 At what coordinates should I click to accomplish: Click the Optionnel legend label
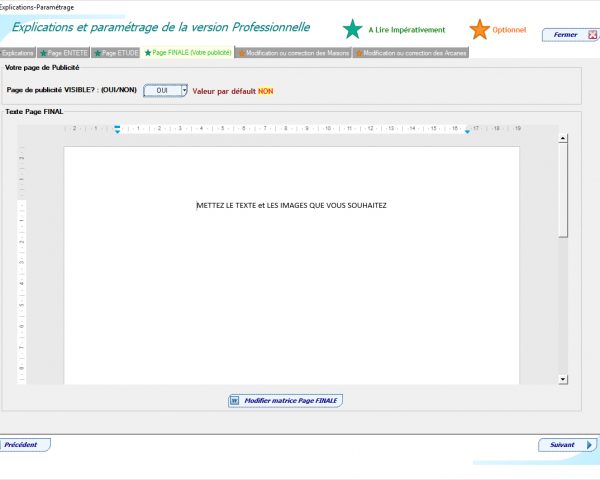coord(509,30)
